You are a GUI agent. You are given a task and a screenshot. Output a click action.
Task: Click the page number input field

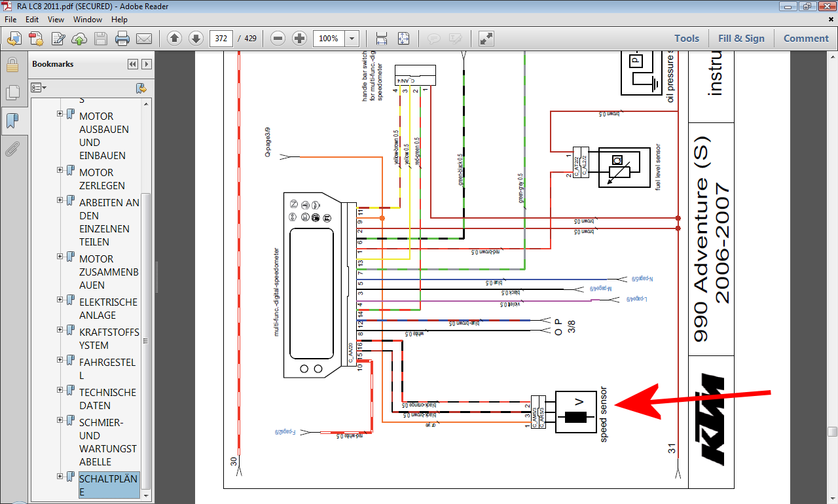pyautogui.click(x=221, y=39)
